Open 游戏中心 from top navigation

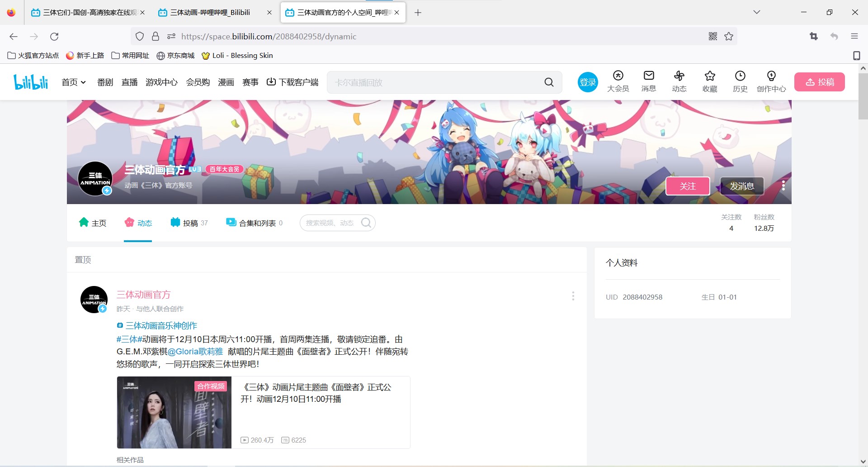tap(161, 82)
